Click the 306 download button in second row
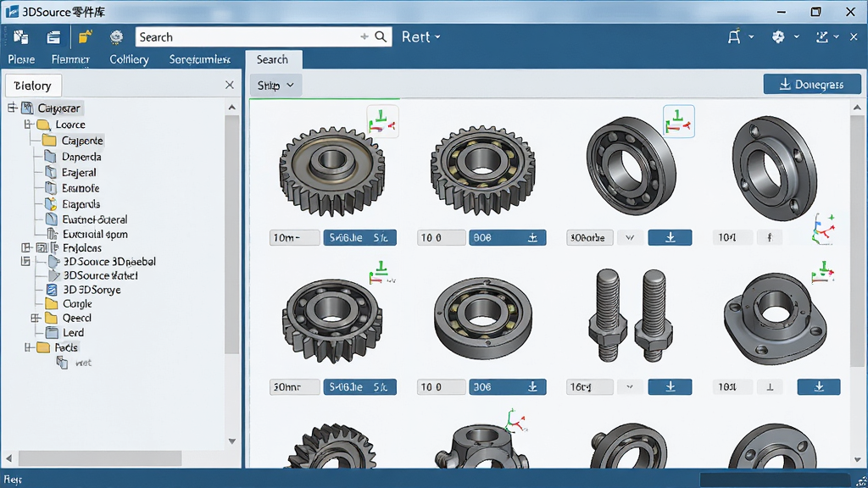Image resolution: width=868 pixels, height=488 pixels. coord(508,386)
